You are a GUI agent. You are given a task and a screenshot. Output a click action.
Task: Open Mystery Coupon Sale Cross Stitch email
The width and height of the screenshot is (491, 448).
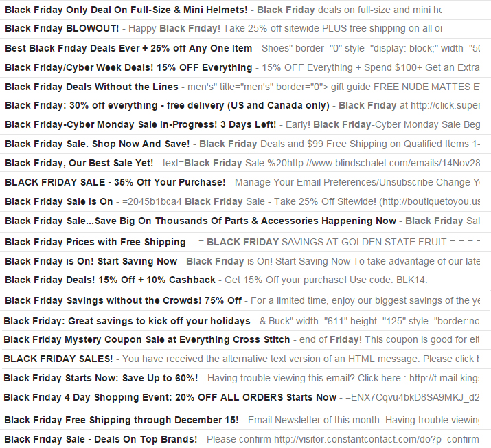pyautogui.click(x=147, y=339)
